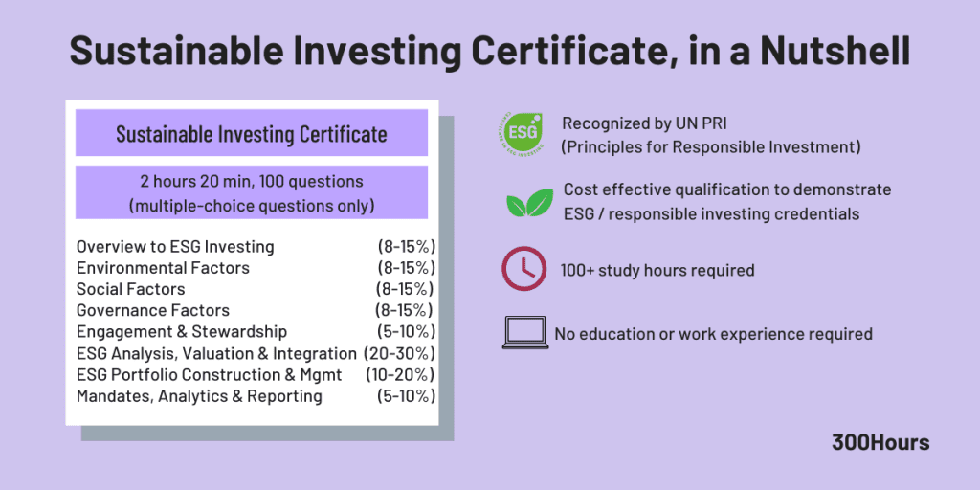The height and width of the screenshot is (490, 980).
Task: Click Mandates, Analytics & Reporting line
Action: pos(199,396)
